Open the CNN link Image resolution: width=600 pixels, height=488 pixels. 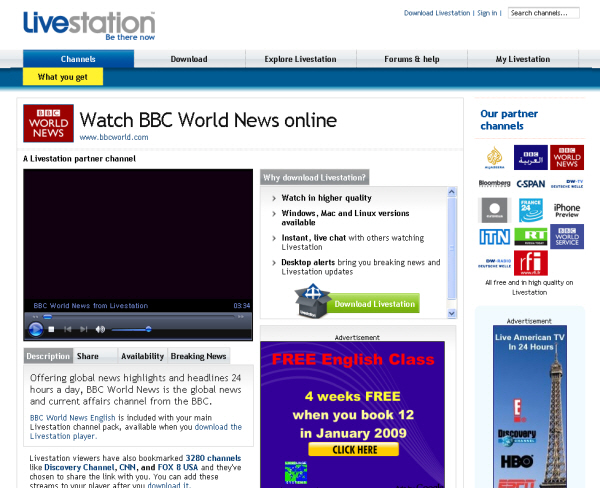(127, 467)
